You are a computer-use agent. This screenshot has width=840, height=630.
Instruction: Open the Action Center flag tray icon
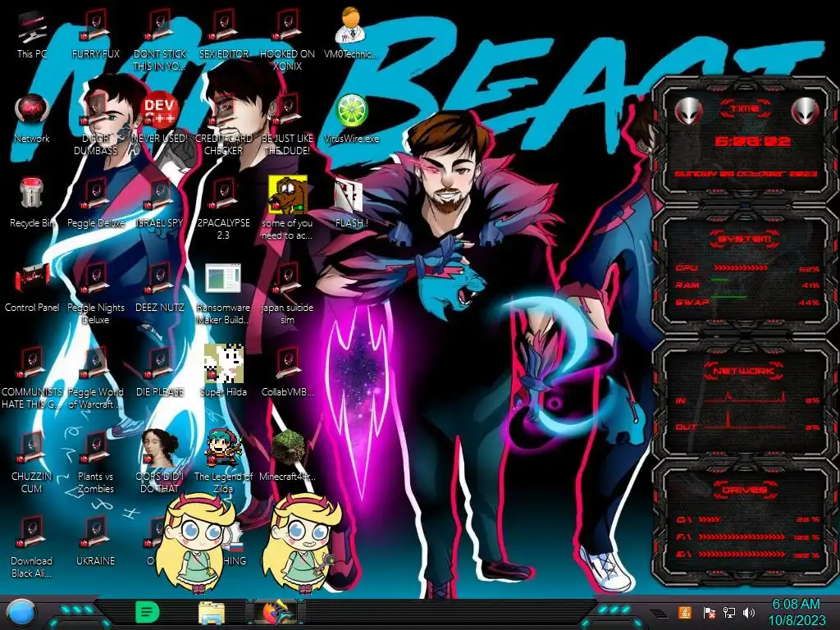point(710,612)
